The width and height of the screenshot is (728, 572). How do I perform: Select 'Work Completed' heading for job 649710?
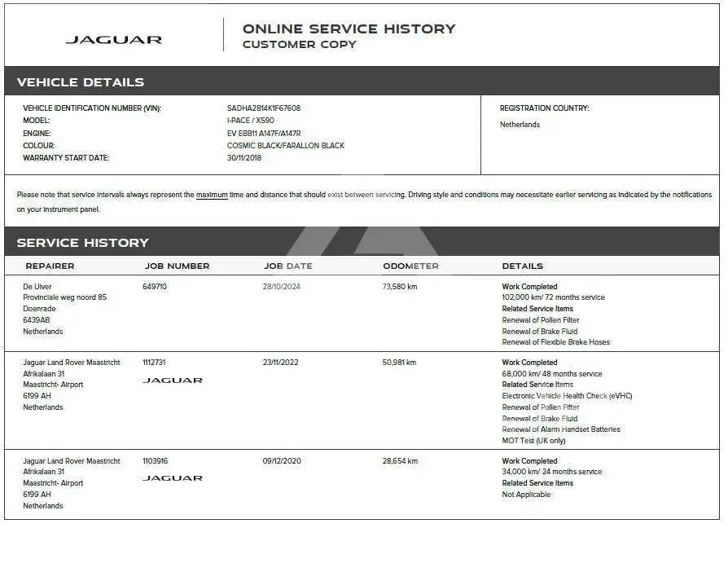[529, 287]
